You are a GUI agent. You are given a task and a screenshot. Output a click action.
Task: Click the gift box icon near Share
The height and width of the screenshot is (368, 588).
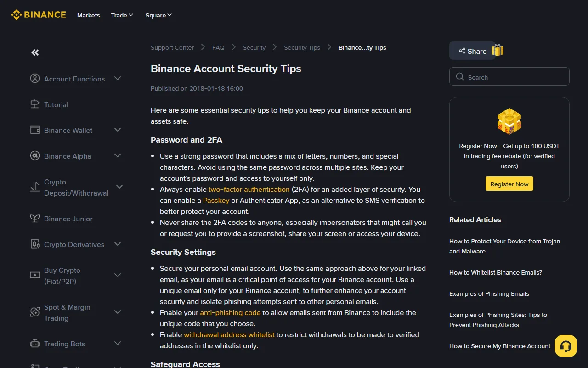pyautogui.click(x=498, y=50)
